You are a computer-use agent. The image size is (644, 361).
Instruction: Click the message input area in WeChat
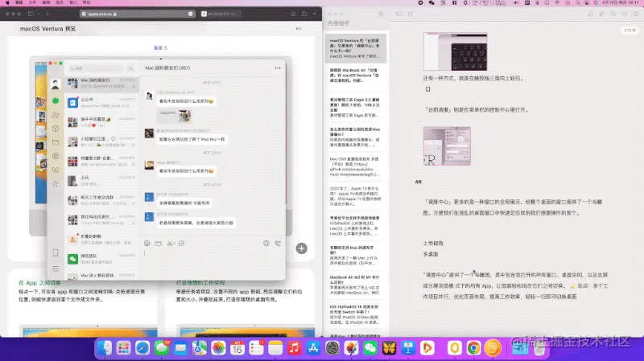tap(213, 263)
